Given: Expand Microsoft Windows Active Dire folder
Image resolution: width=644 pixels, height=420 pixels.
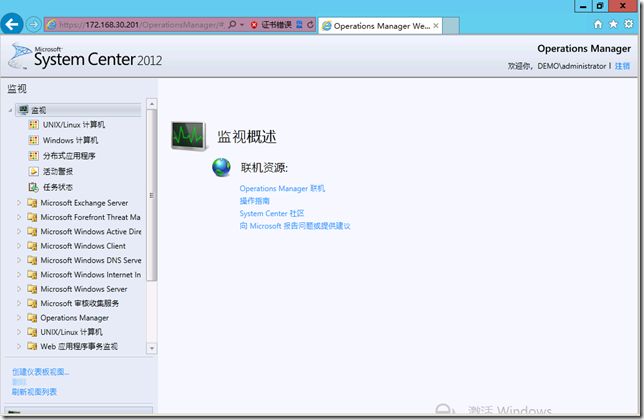Looking at the screenshot, I should [18, 231].
